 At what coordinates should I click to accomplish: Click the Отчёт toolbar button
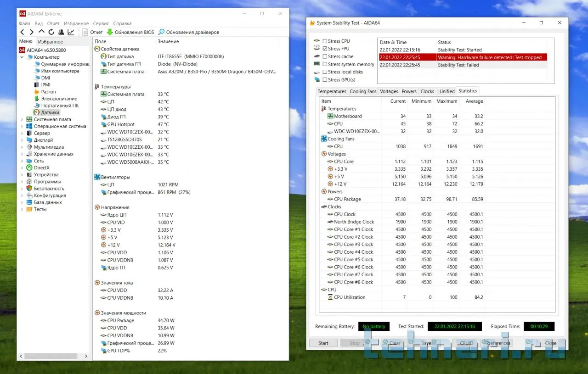[x=92, y=32]
